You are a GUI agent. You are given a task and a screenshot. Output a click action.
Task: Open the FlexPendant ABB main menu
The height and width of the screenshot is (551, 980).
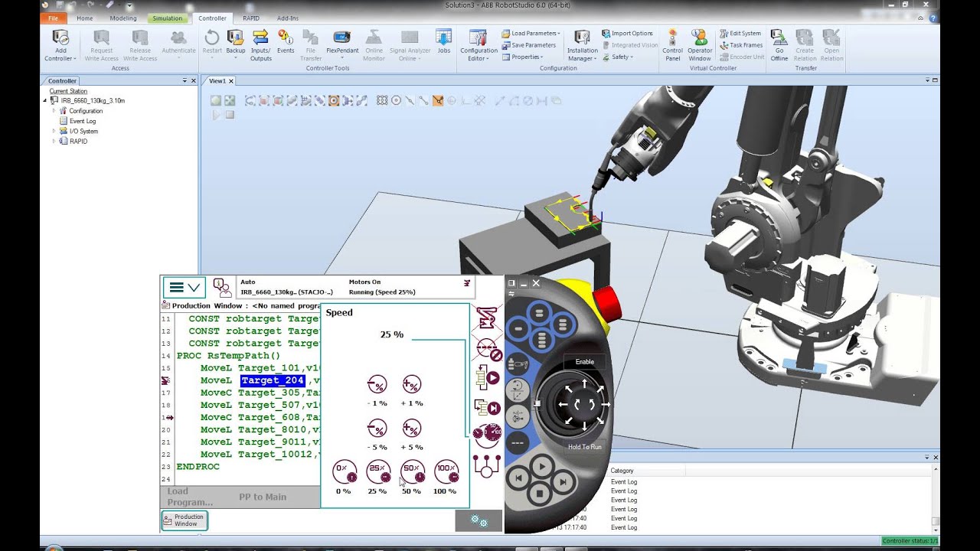point(184,288)
